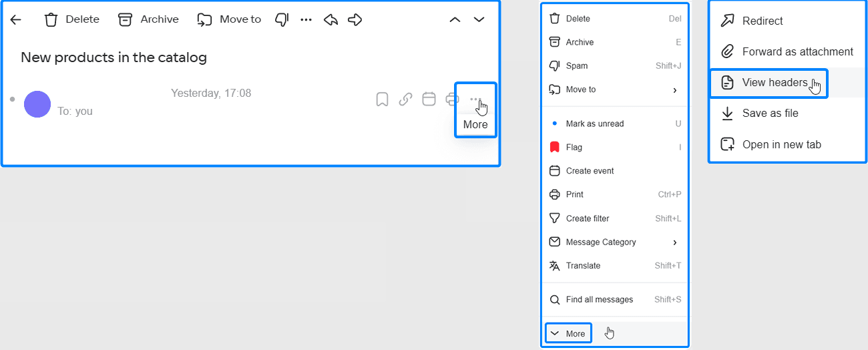Go to previous message with up chevron
Viewport: 868px width, 350px height.
tap(455, 19)
